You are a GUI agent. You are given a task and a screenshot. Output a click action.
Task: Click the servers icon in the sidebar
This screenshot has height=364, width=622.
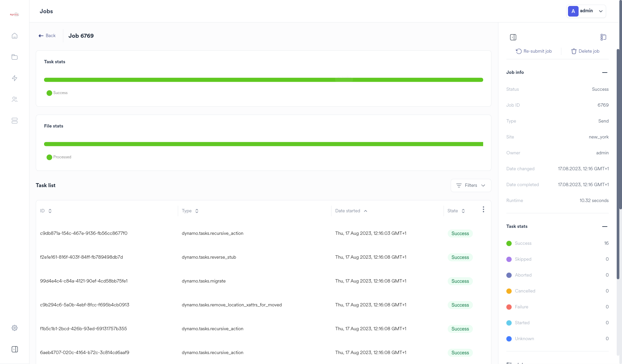[14, 121]
